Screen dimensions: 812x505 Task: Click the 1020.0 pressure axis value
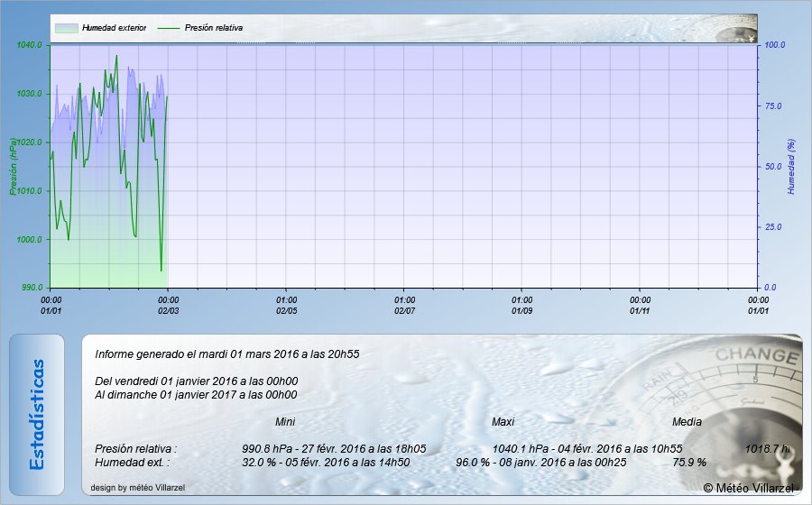click(x=30, y=142)
